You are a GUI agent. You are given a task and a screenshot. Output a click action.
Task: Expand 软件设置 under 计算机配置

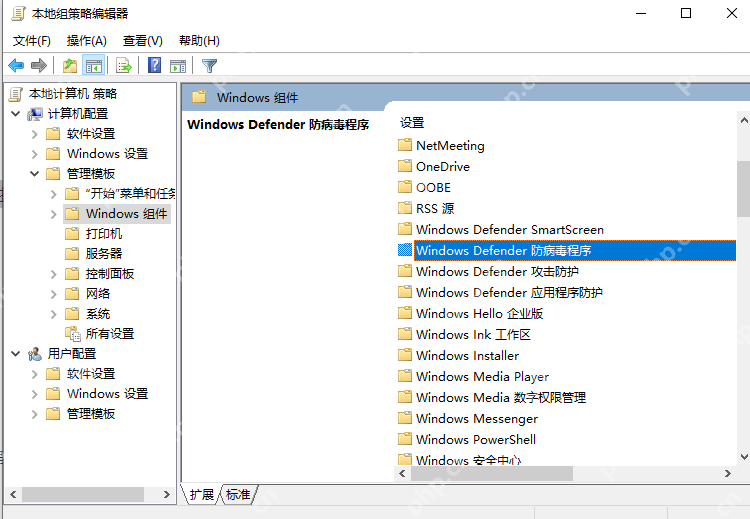click(34, 134)
